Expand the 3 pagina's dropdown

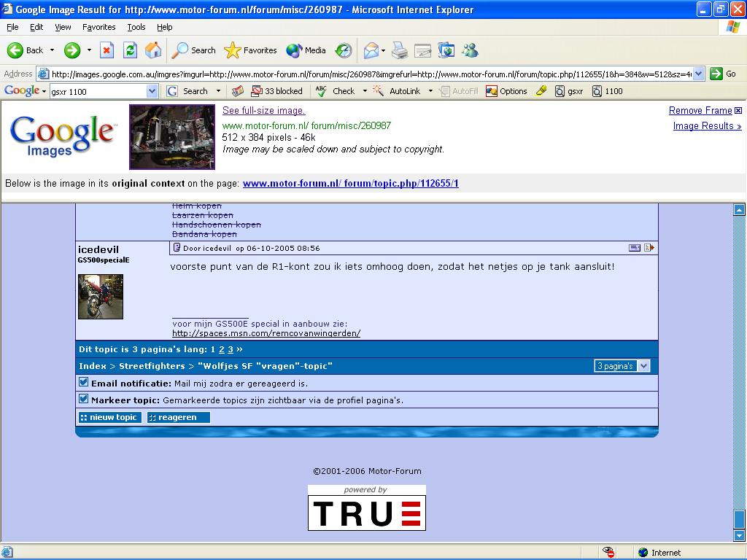pyautogui.click(x=643, y=366)
